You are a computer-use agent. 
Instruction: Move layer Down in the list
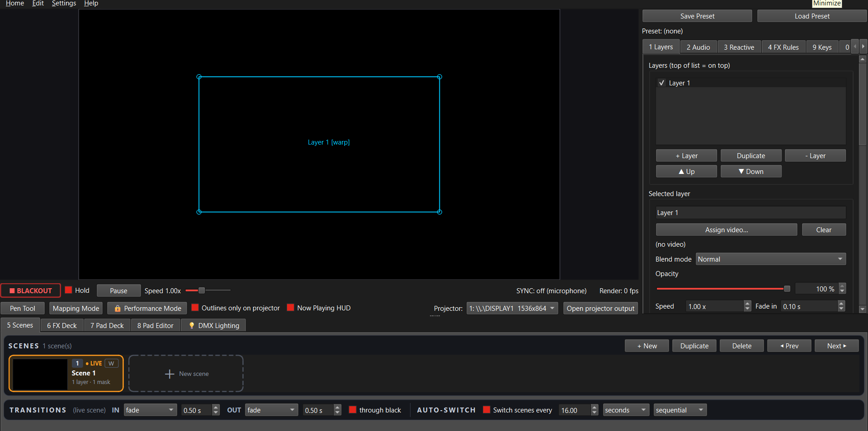pos(751,172)
